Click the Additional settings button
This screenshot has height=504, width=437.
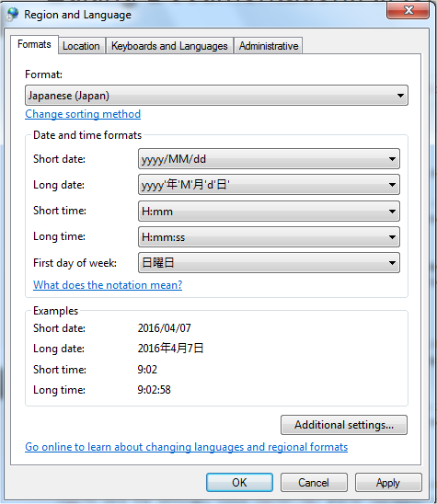(344, 425)
